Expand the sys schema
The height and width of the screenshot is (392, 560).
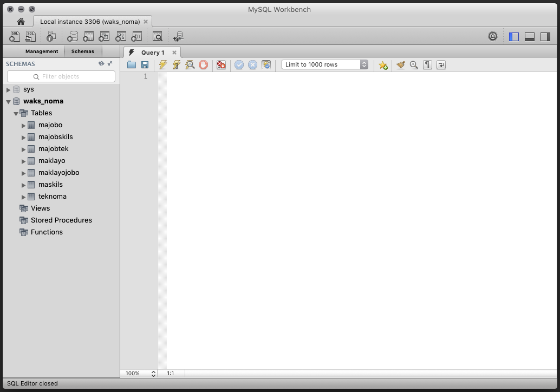(x=8, y=90)
